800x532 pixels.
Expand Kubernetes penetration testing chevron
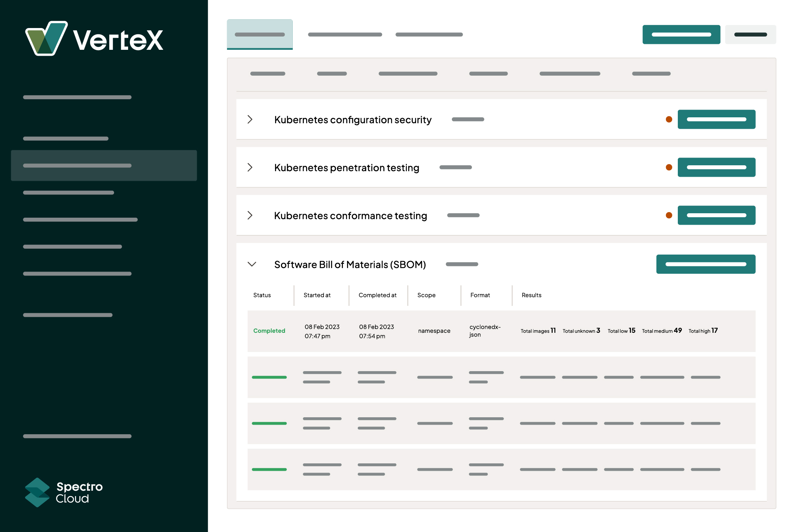click(250, 167)
